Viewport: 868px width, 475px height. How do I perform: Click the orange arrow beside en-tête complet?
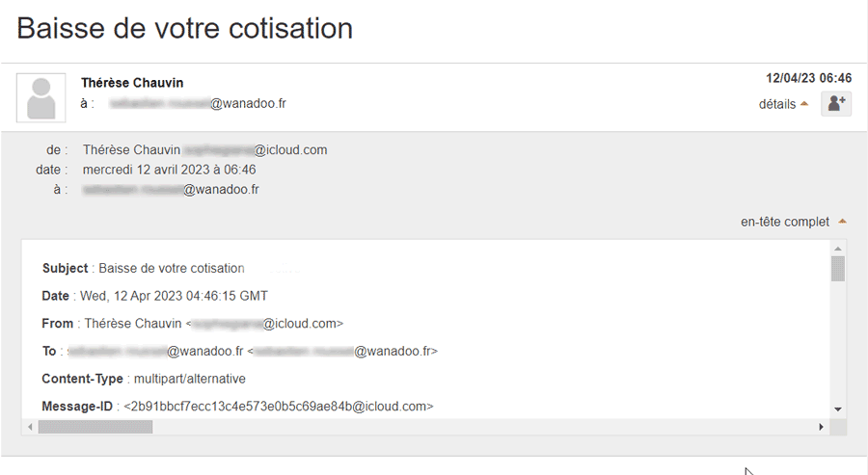point(842,222)
